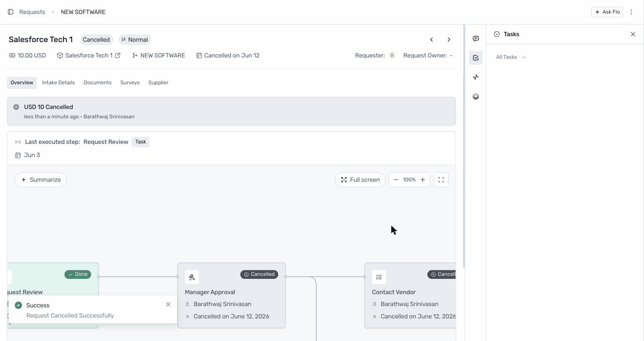This screenshot has height=341, width=644.
Task: Click the Jun 3 date text
Action: [x=32, y=155]
